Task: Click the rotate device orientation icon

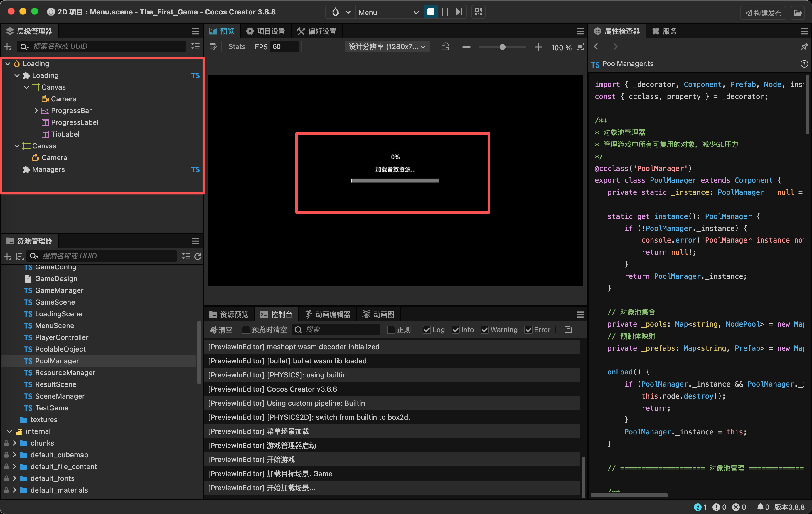Action: click(x=445, y=47)
